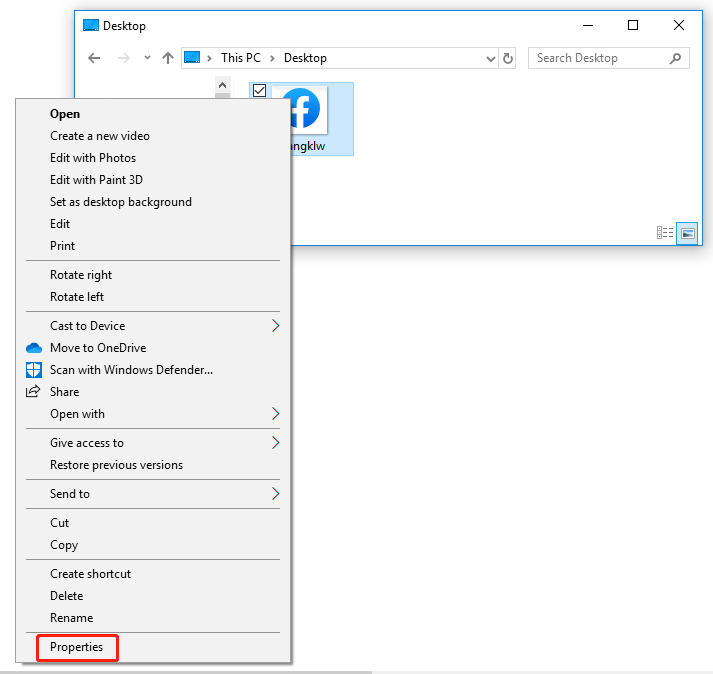Viewport: 713px width, 674px height.
Task: Maximize the Desktop window
Action: tap(633, 25)
